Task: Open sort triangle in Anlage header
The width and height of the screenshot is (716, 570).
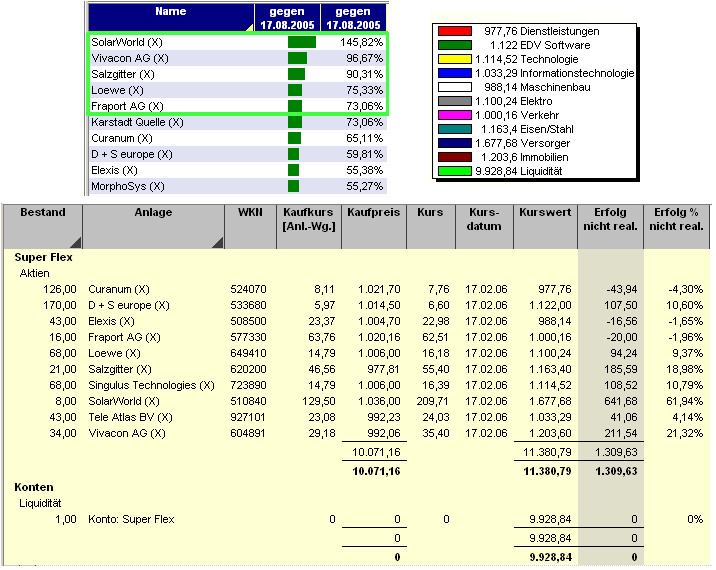Action: (x=217, y=243)
